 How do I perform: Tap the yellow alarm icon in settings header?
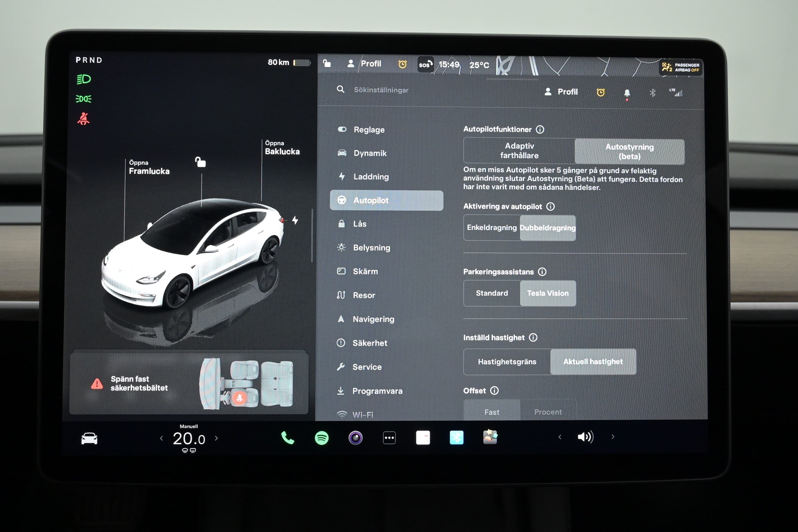point(600,92)
